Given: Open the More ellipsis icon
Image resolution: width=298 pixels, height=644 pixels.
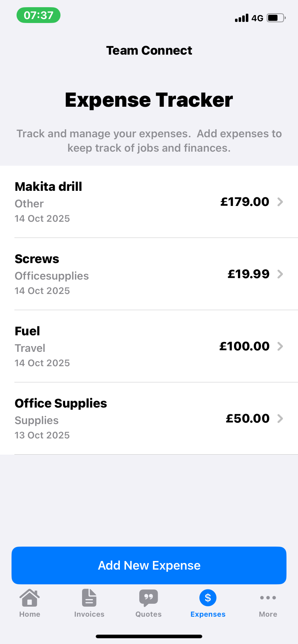Looking at the screenshot, I should pos(268,598).
